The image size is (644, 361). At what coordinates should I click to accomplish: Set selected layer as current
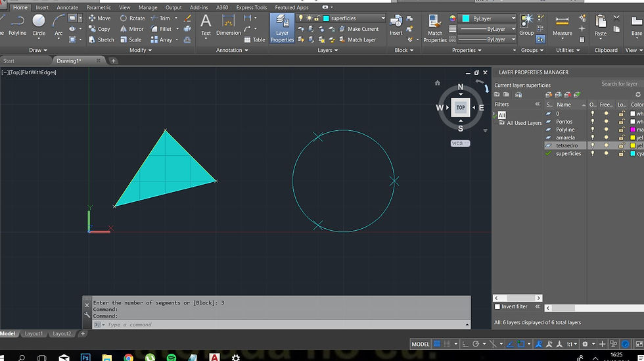point(577,95)
